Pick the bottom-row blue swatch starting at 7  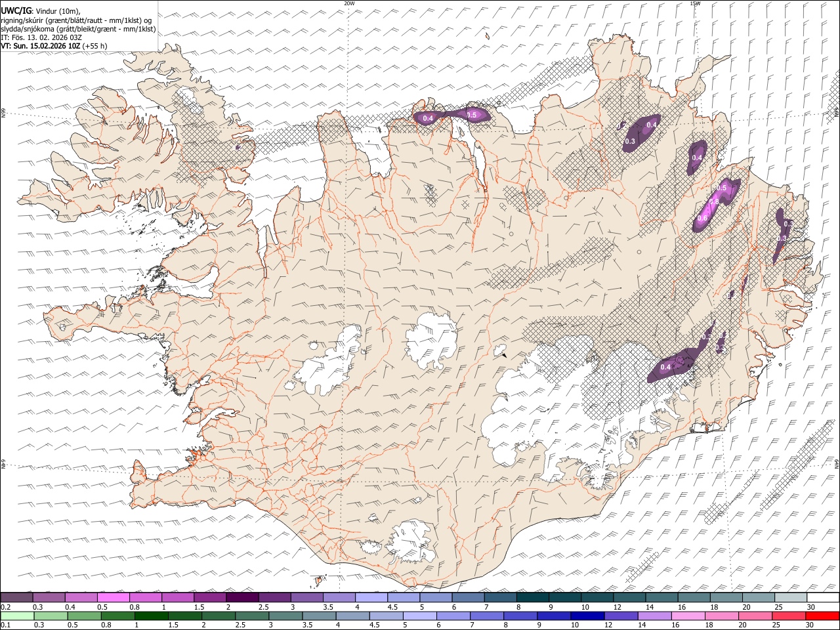click(x=487, y=616)
